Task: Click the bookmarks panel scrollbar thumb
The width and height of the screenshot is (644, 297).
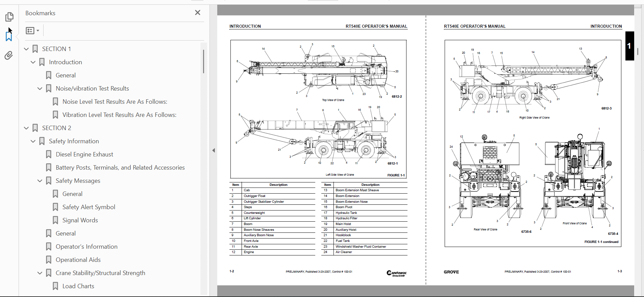Action: tap(203, 61)
